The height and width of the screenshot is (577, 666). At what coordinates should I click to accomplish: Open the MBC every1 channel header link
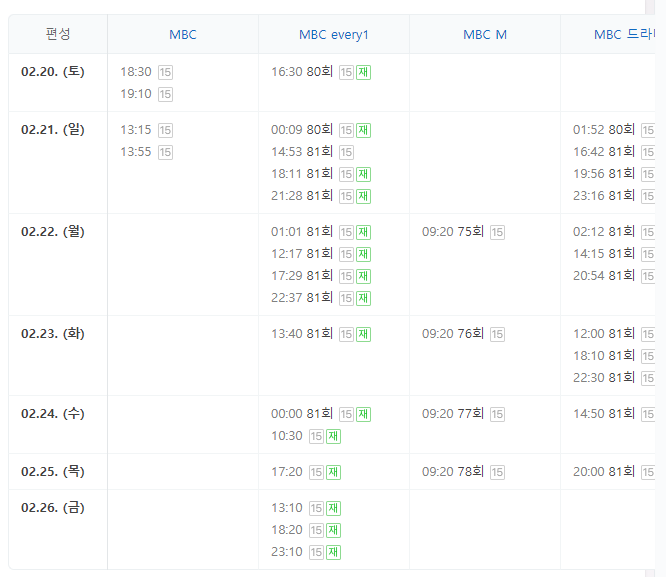pyautogui.click(x=333, y=34)
